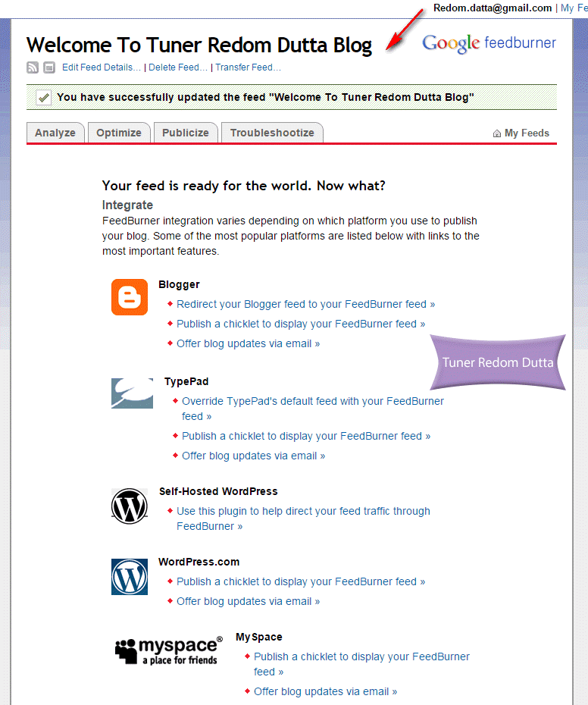
Task: Open My Feeds link in tab bar
Action: point(527,133)
